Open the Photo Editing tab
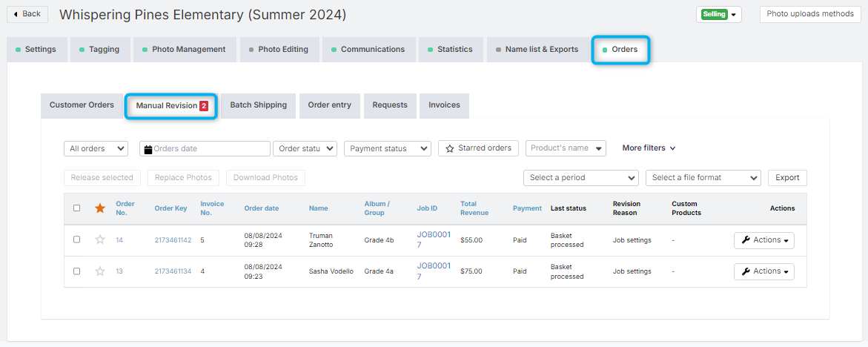The height and width of the screenshot is (347, 868). click(279, 49)
